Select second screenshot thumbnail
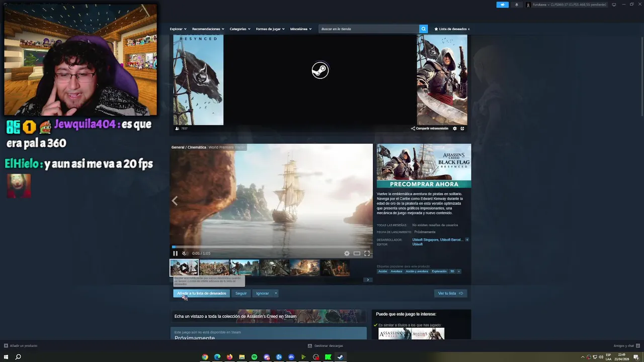Viewport: 644px width, 362px height. (x=214, y=267)
